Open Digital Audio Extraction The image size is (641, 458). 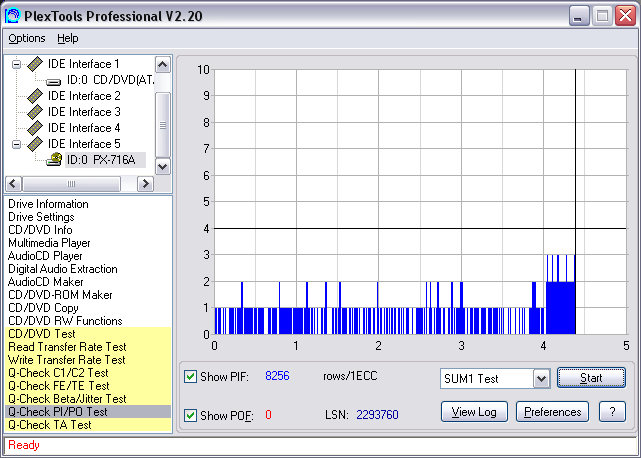63,269
